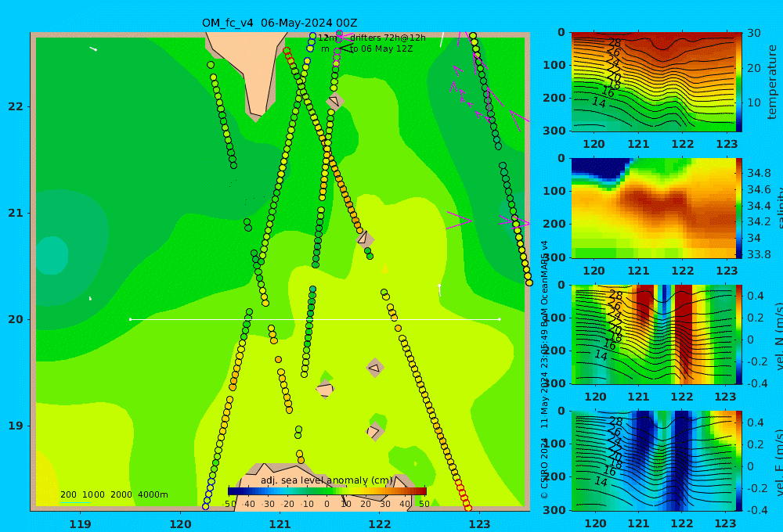Open the northward velocity section plot

(653, 334)
